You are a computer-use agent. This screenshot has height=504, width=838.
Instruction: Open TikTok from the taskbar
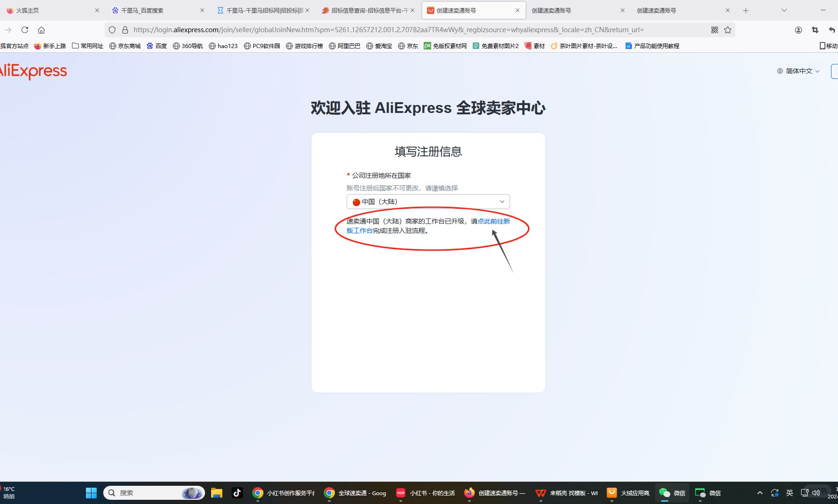point(237,493)
